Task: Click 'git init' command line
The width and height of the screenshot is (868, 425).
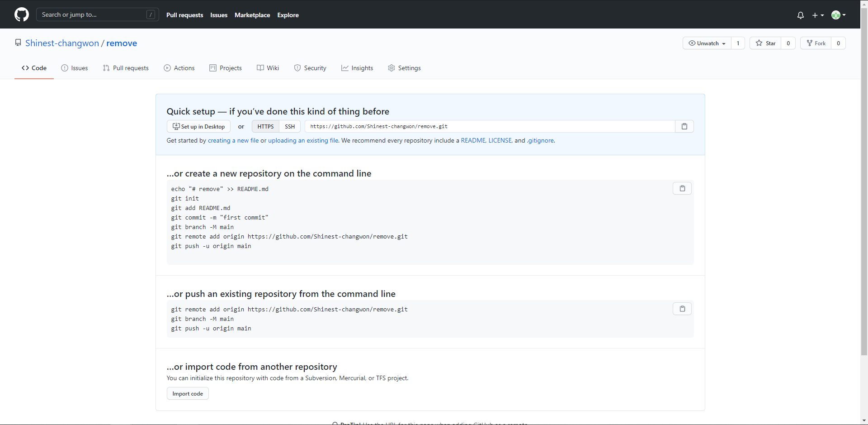Action: pos(185,198)
